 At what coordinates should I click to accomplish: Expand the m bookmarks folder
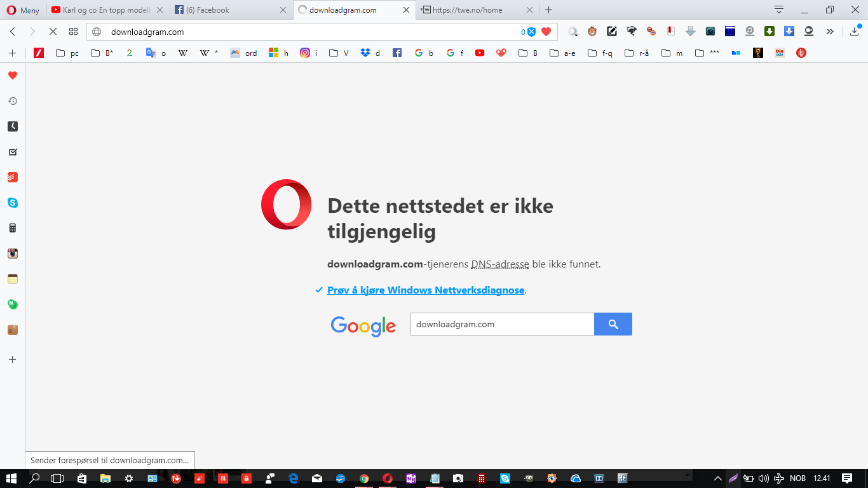(672, 53)
